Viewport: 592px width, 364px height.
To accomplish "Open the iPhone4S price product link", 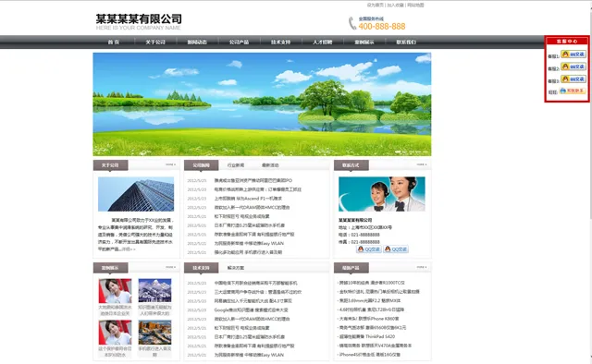I will [x=370, y=355].
